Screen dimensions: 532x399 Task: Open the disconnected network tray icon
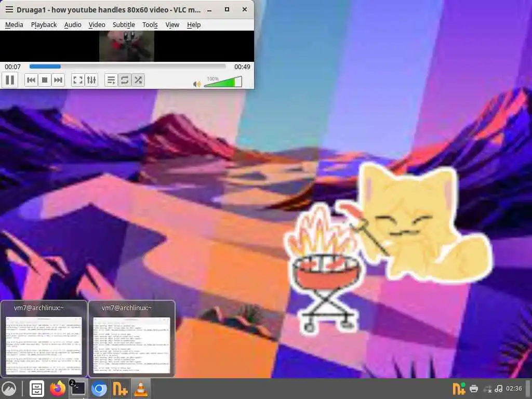click(487, 389)
